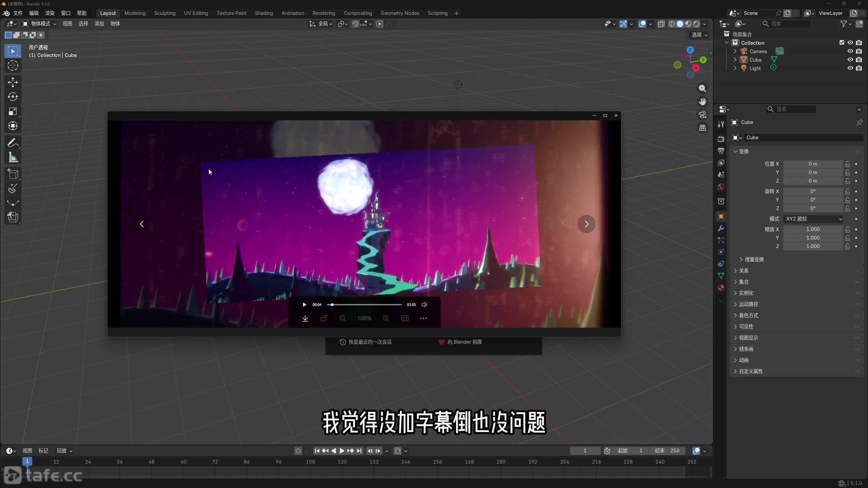Screen dimensions: 868x488
Task: Go to next item in viewer
Action: click(x=587, y=224)
